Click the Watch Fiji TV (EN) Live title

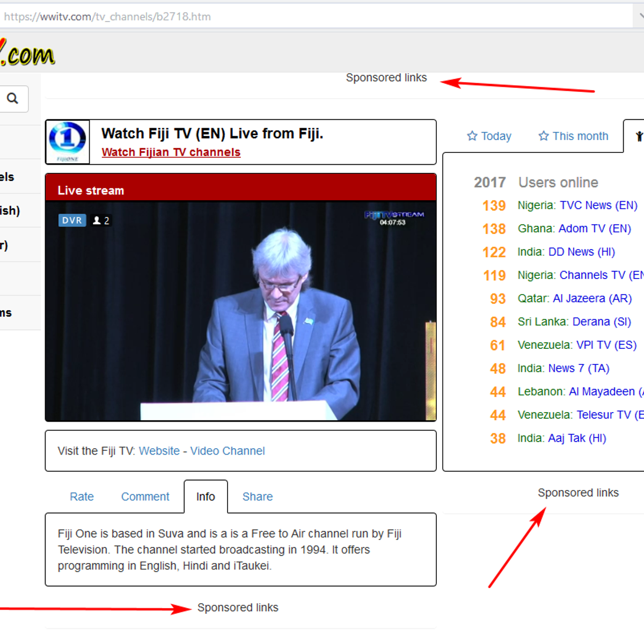click(213, 134)
